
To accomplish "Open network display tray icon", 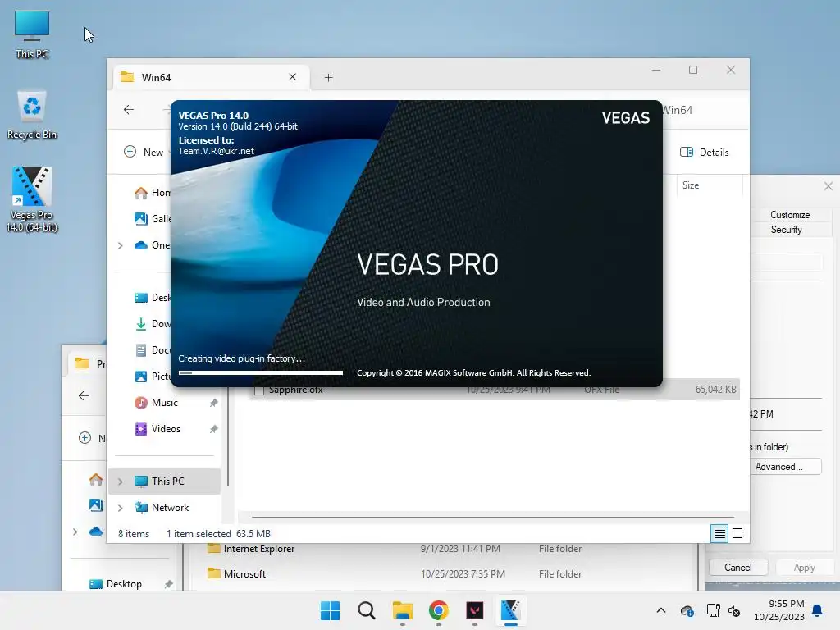I will click(x=713, y=610).
